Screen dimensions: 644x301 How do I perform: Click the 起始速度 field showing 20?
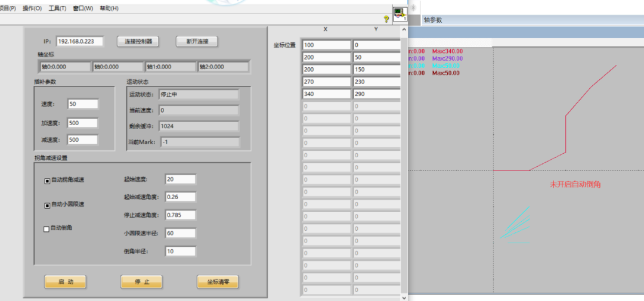click(180, 179)
